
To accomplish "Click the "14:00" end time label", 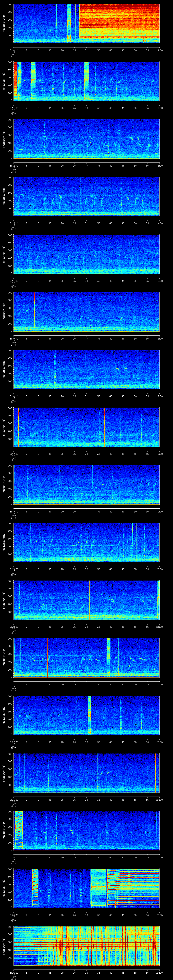I will click(x=159, y=223).
